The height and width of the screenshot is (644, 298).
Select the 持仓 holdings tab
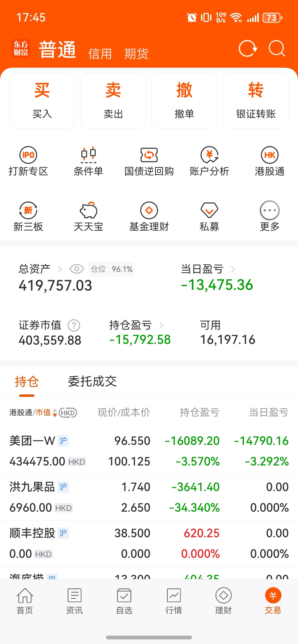click(27, 382)
